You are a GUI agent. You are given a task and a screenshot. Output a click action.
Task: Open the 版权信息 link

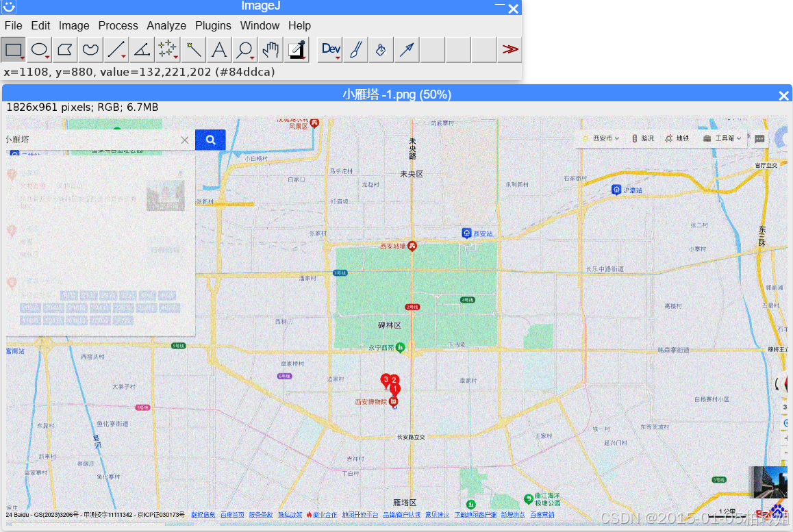tap(203, 515)
